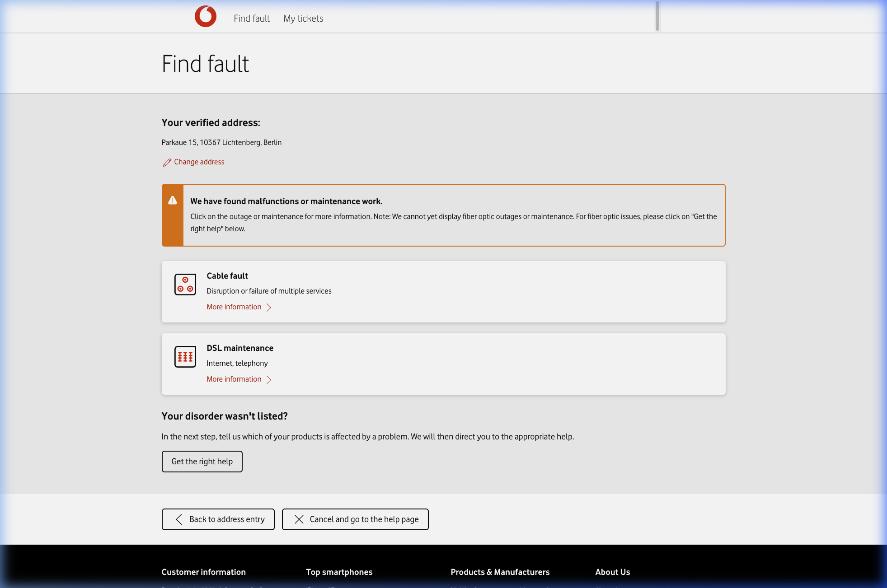Viewport: 887px width, 588px height.
Task: Click the Change address link
Action: pyautogui.click(x=199, y=162)
